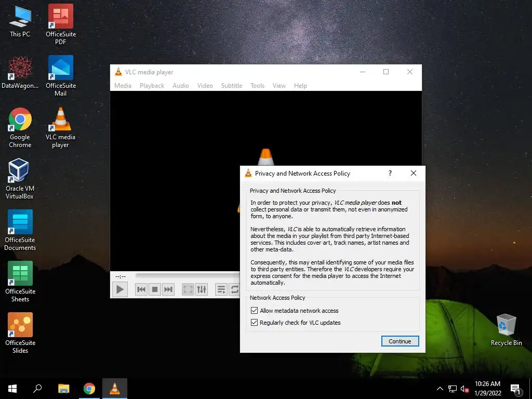Click the network icon in system tray

453,389
